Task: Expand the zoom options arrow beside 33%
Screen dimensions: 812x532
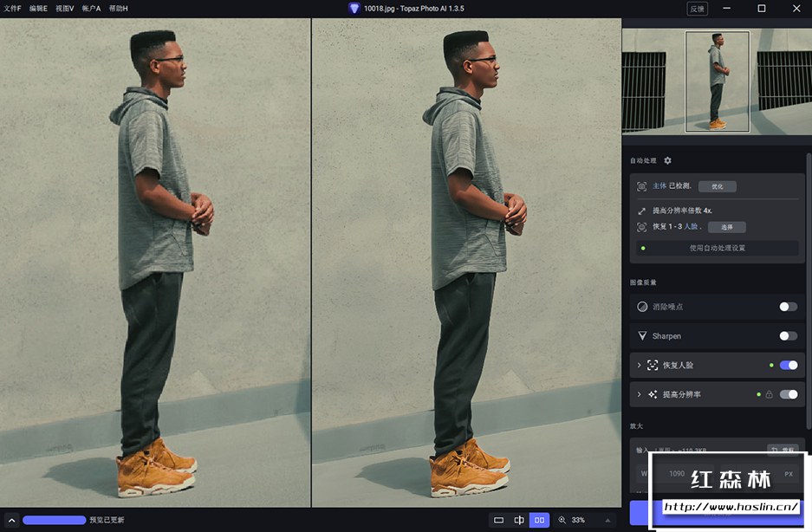Action: [x=608, y=520]
